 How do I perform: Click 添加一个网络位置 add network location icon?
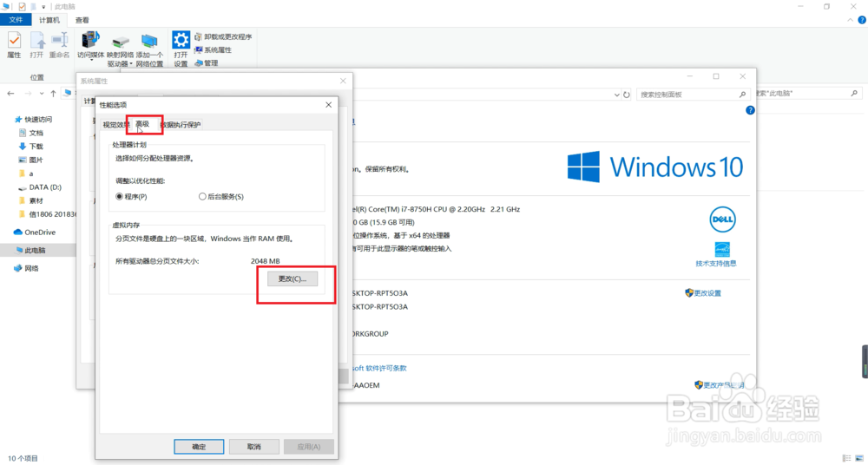[149, 49]
